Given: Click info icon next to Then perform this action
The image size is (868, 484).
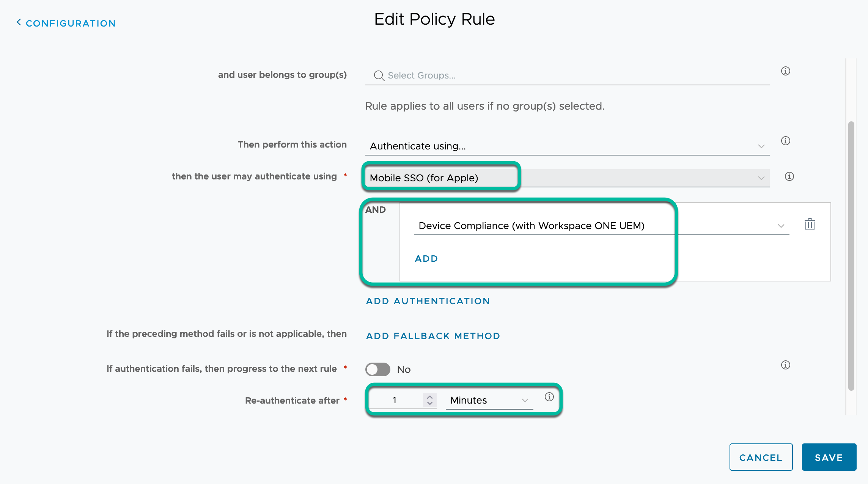Looking at the screenshot, I should 785,141.
